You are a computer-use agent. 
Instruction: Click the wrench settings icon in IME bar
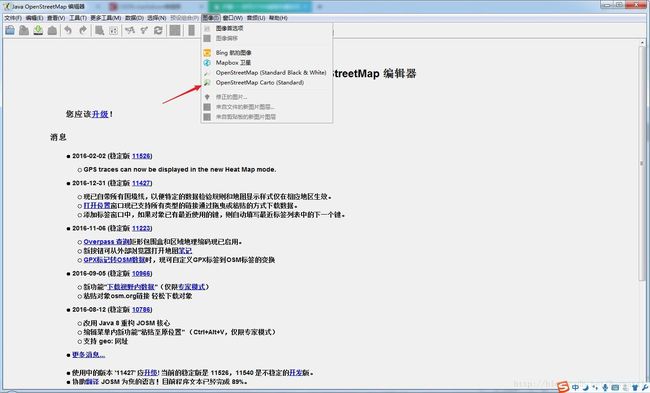pyautogui.click(x=644, y=388)
